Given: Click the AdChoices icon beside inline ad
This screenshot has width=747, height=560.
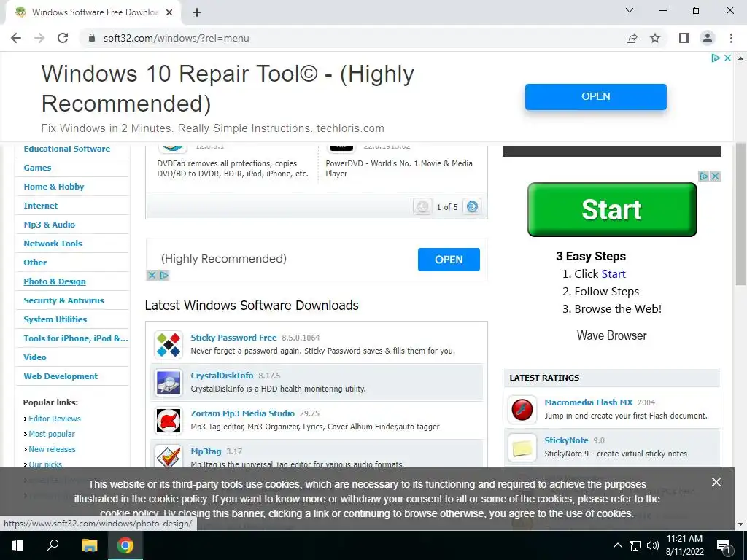Looking at the screenshot, I should (164, 275).
